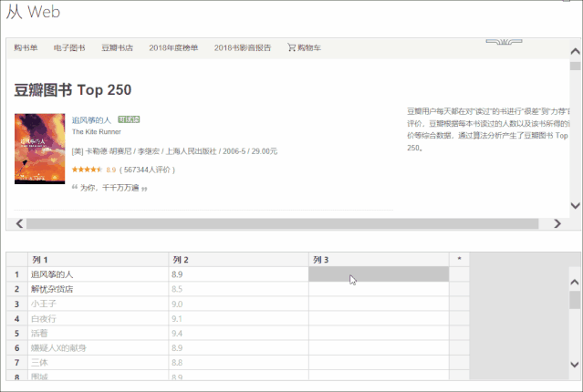Click the 8.5 rating cell
The height and width of the screenshot is (392, 583).
(x=238, y=289)
